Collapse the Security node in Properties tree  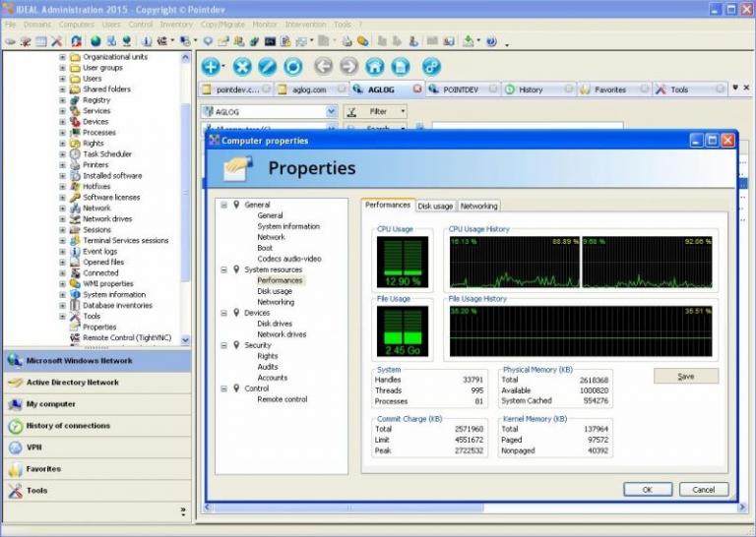click(223, 345)
